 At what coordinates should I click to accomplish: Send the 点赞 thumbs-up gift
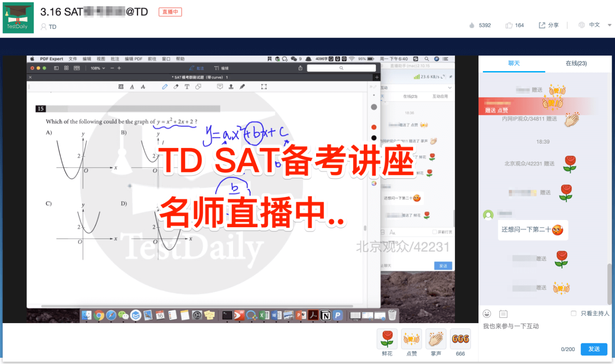coord(412,339)
